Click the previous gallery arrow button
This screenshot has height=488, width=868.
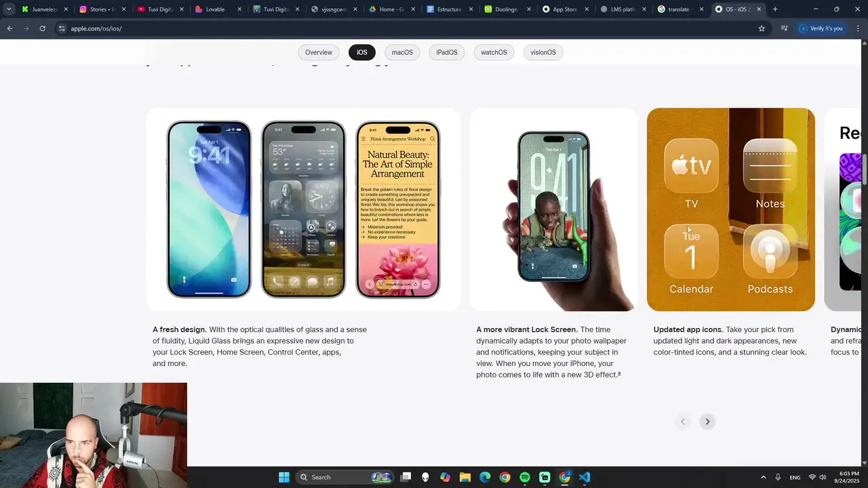tap(683, 422)
